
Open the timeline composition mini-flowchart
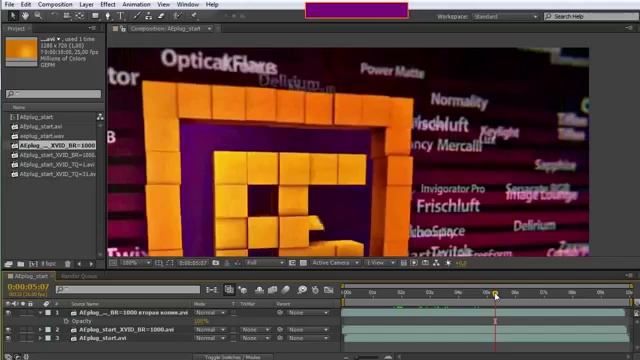(x=211, y=290)
